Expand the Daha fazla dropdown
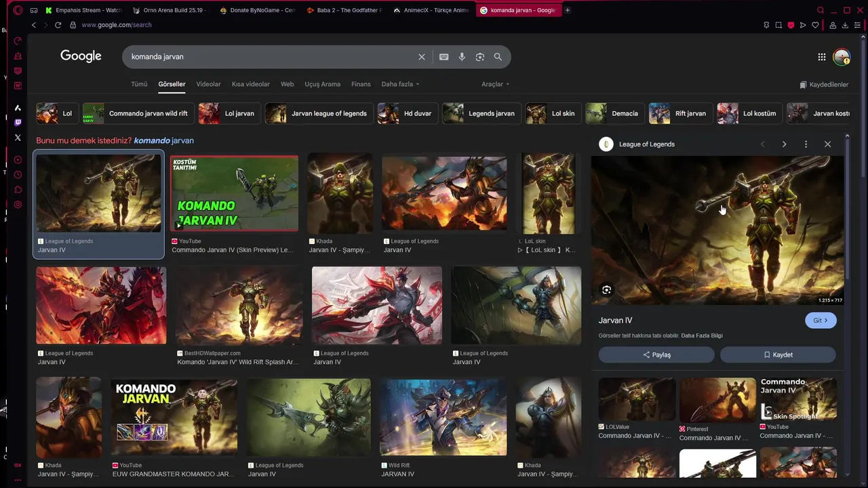Viewport: 868px width, 488px height. pyautogui.click(x=400, y=84)
